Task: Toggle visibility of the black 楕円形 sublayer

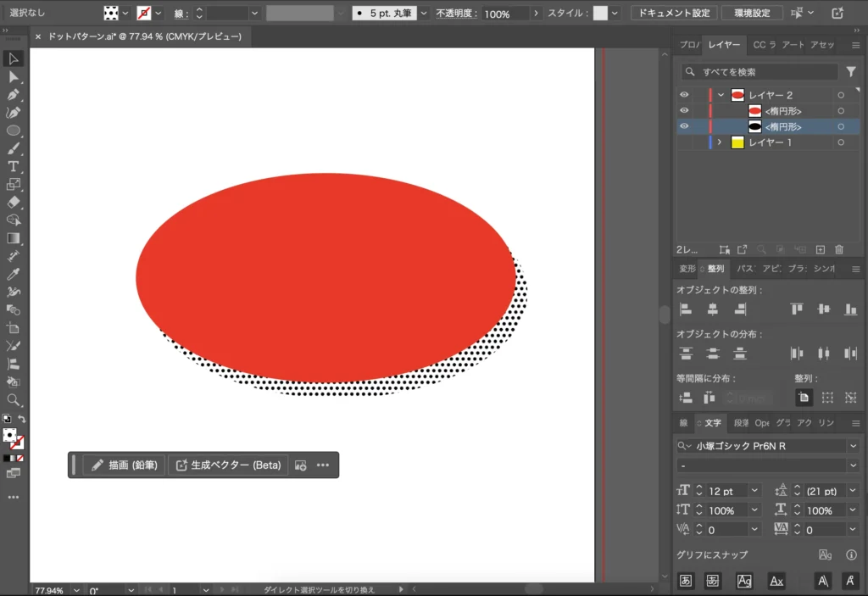Action: pos(684,126)
